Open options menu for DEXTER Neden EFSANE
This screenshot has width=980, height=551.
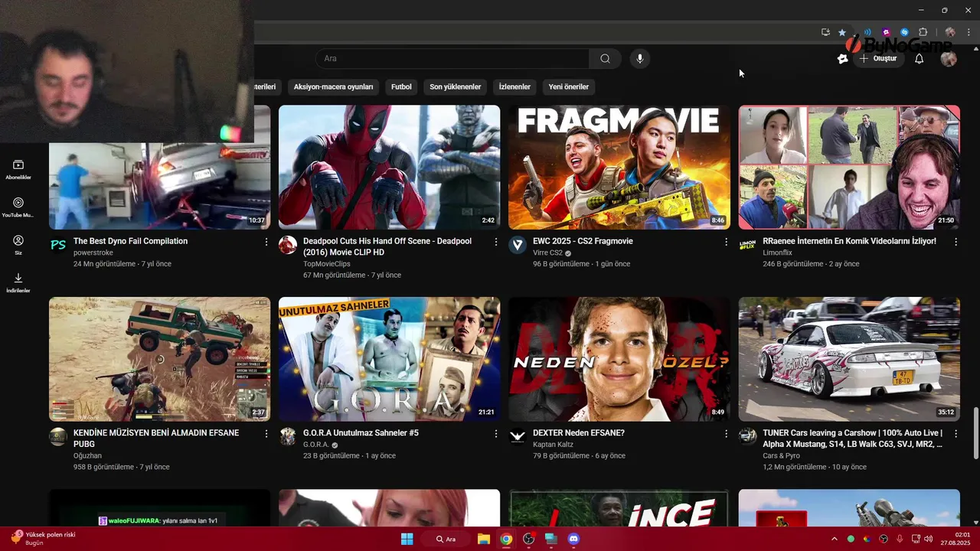726,434
